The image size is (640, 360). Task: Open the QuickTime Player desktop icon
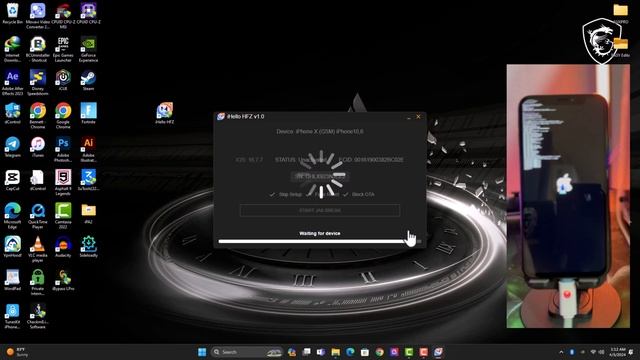pos(38,216)
